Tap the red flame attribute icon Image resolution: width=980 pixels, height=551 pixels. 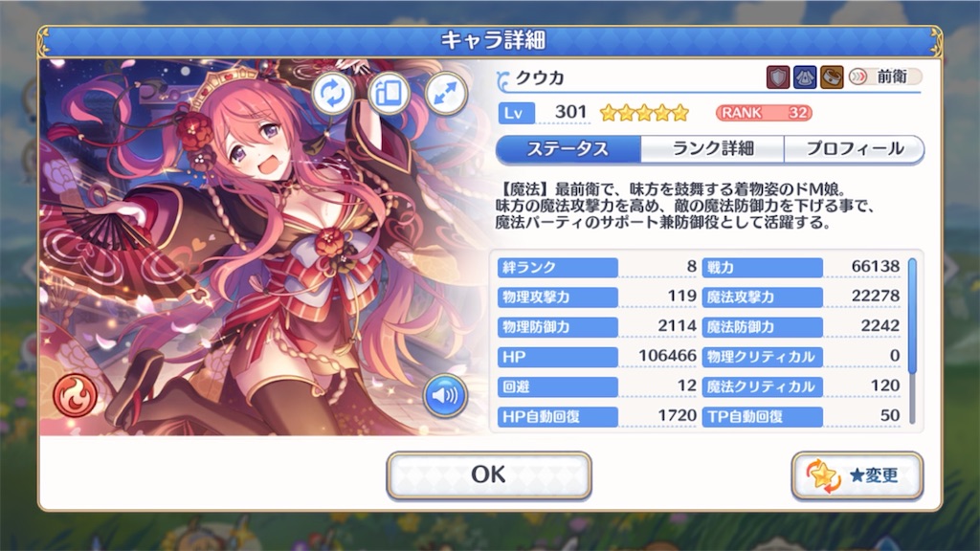click(75, 395)
